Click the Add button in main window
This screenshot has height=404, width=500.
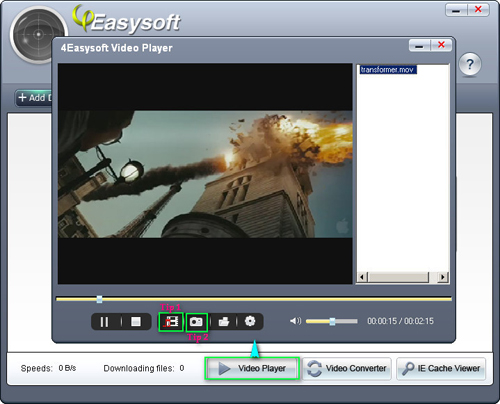pyautogui.click(x=34, y=98)
